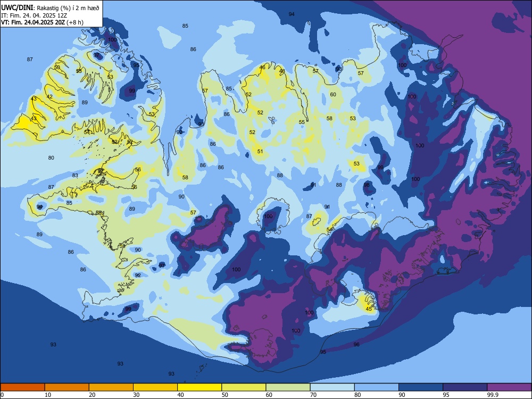This screenshot has height=399, width=532.
Task: Click the '95' legend tick label
Action: [x=446, y=395]
